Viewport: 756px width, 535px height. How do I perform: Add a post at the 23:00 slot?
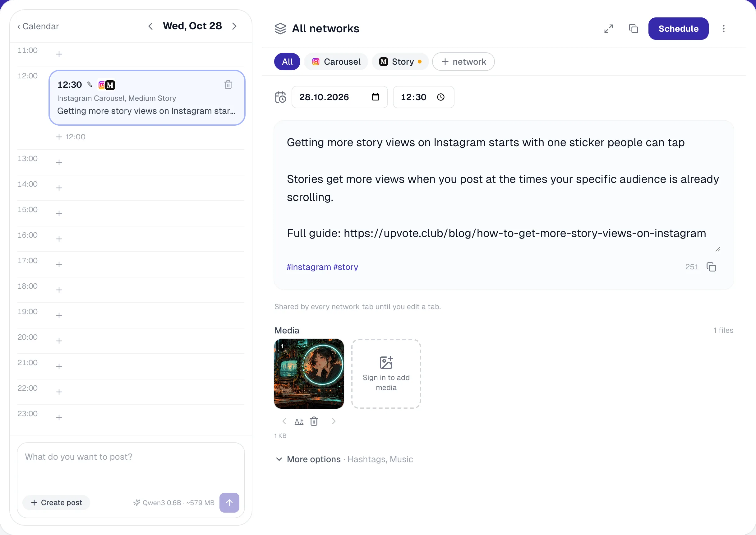pyautogui.click(x=59, y=417)
